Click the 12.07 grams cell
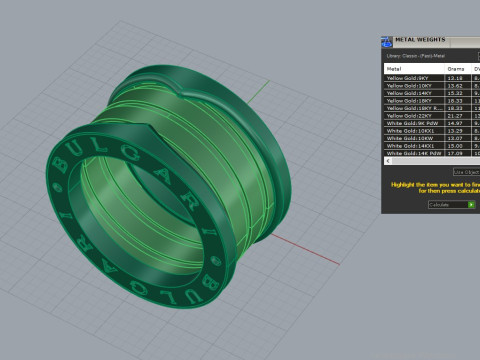The image size is (480, 360). point(457,138)
